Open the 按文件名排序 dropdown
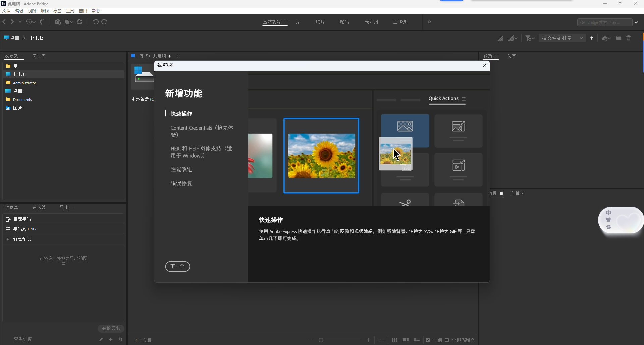 562,38
